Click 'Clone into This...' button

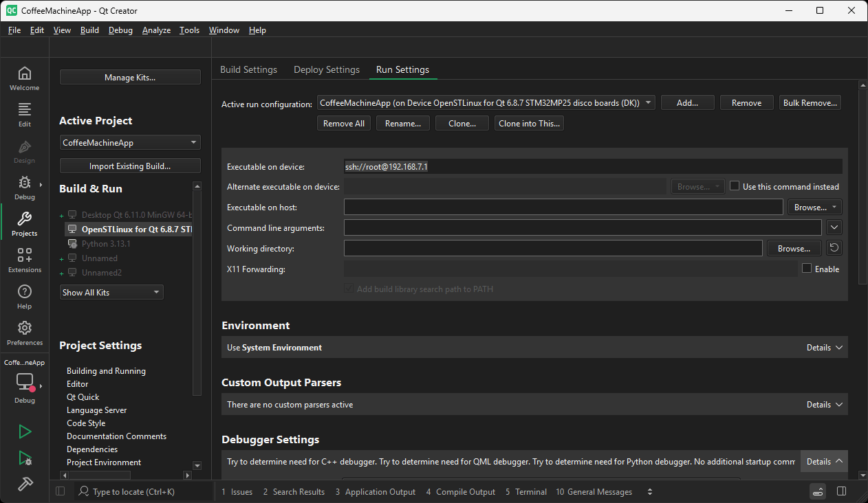(x=528, y=123)
